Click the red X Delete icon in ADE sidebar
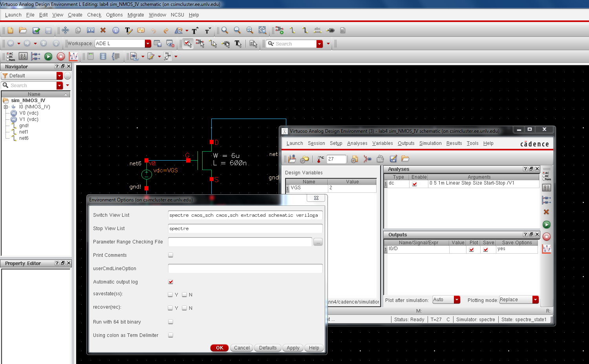The image size is (589, 364). pos(546,212)
